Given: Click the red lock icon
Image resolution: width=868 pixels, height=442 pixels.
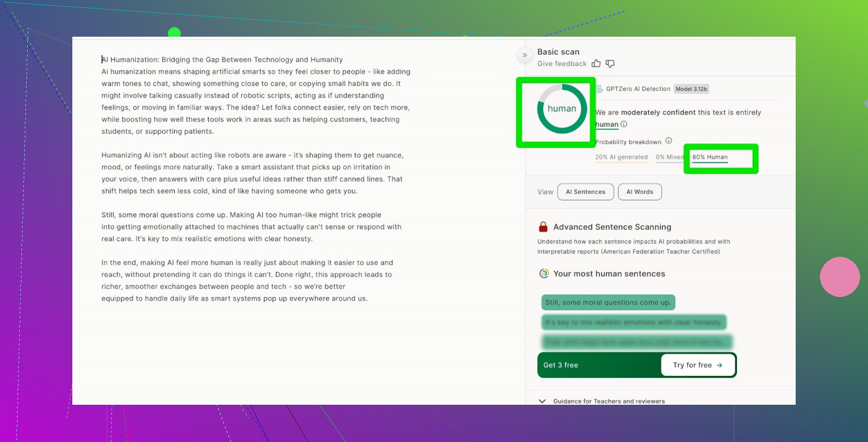Looking at the screenshot, I should click(x=543, y=227).
